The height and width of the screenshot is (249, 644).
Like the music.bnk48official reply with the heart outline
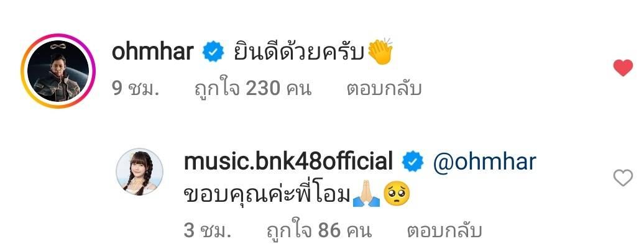(623, 178)
